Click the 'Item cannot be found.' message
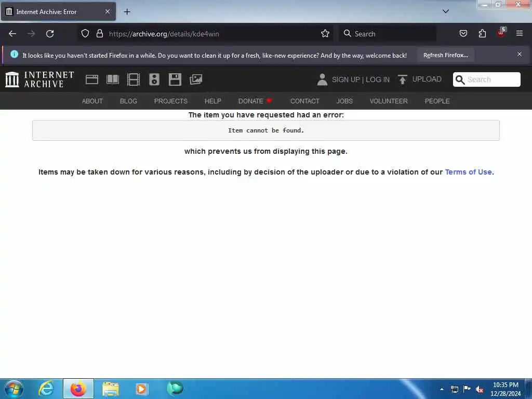532x399 pixels. tap(266, 130)
